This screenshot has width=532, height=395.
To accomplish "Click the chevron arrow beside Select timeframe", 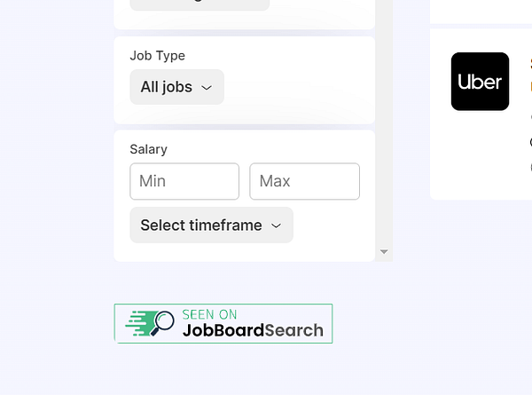I will click(x=276, y=225).
